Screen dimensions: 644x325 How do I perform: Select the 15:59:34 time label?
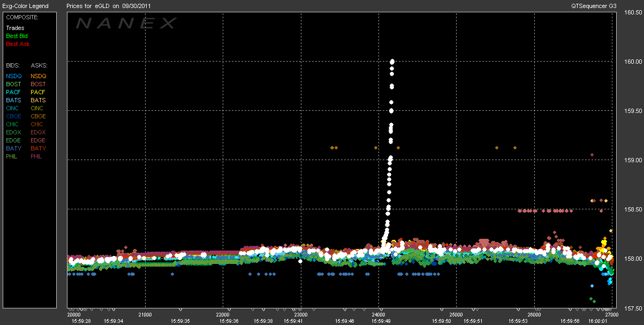point(113,321)
